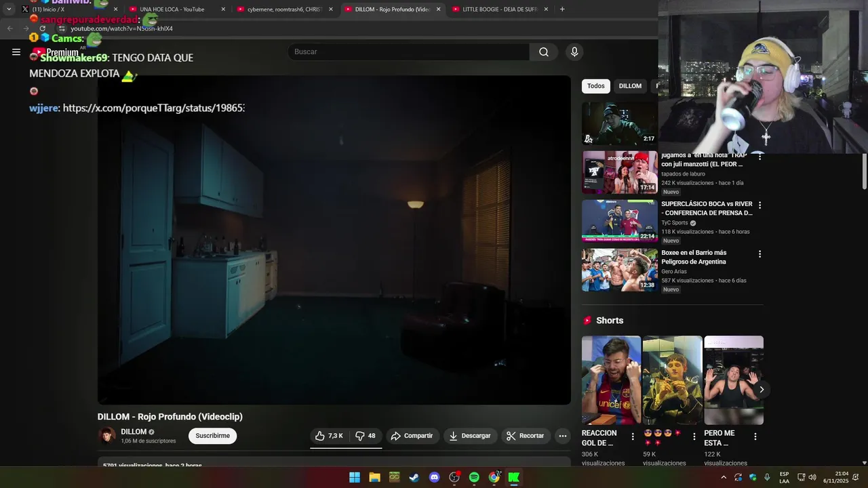Image resolution: width=868 pixels, height=488 pixels.
Task: Open File Explorer from the taskbar
Action: click(374, 477)
